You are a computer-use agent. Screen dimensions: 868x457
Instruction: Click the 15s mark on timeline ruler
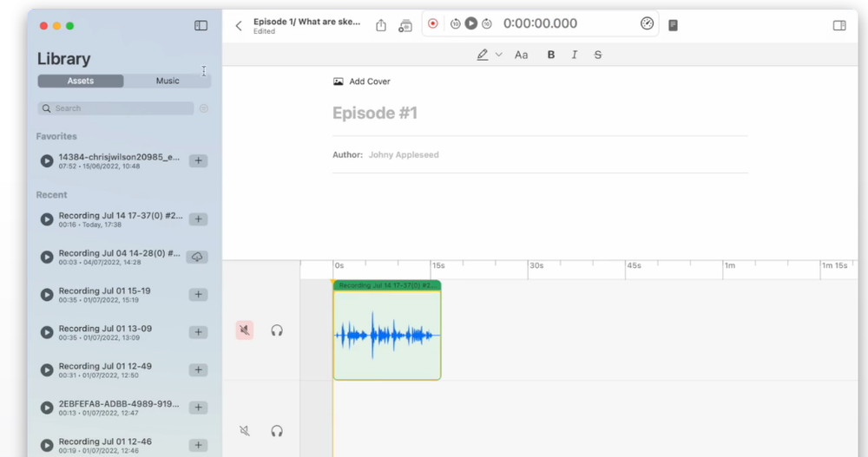pyautogui.click(x=438, y=265)
